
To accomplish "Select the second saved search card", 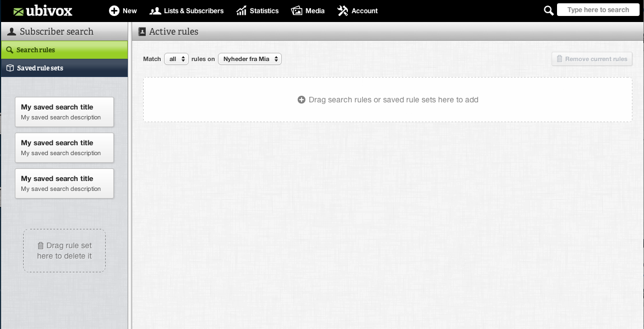I will [x=64, y=148].
